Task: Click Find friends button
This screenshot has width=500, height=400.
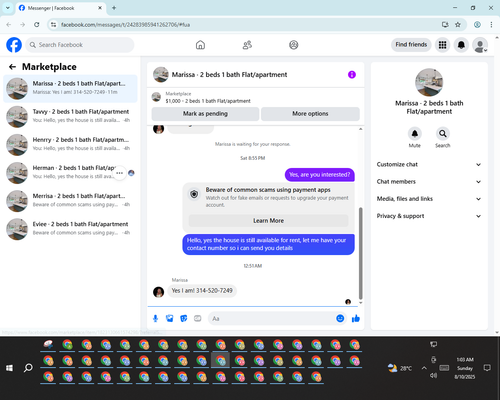Action: coord(411,45)
